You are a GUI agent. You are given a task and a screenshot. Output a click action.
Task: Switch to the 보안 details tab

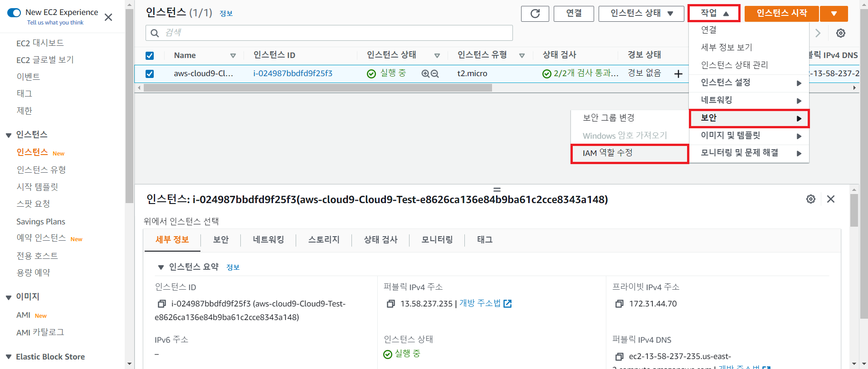(221, 240)
